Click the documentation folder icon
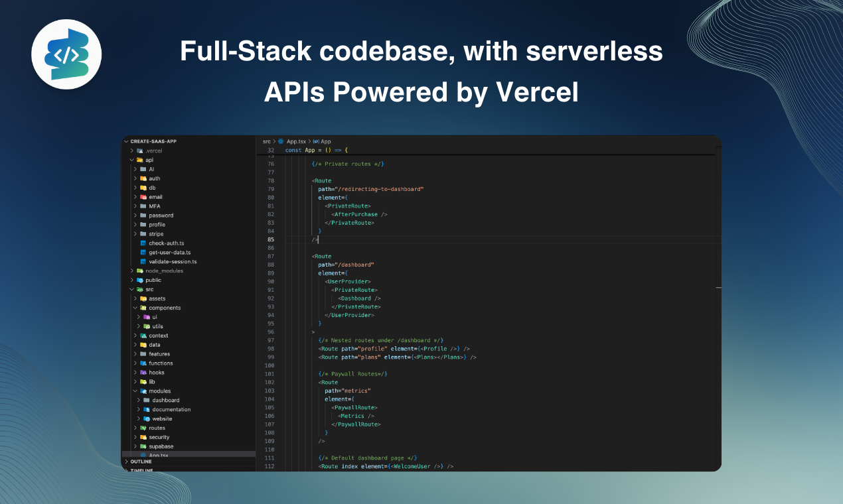Image resolution: width=843 pixels, height=504 pixels. [147, 409]
